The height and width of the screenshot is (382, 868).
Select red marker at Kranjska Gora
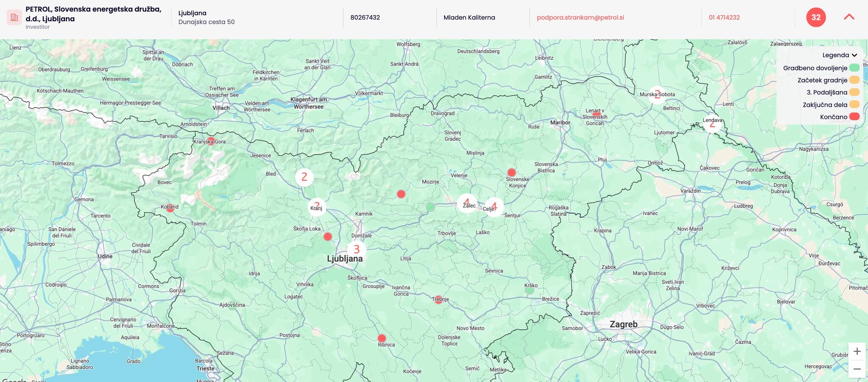click(x=211, y=141)
